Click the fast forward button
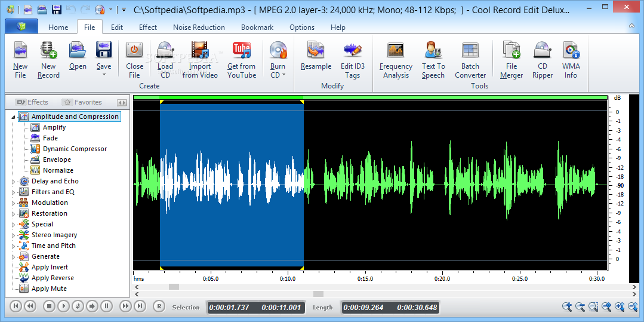Image resolution: width=644 pixels, height=322 pixels. pyautogui.click(x=125, y=306)
